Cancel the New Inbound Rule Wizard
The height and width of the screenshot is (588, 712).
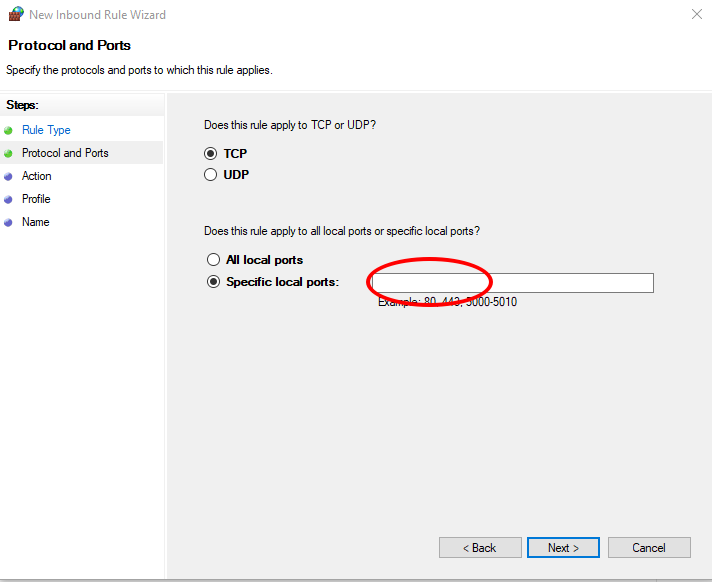(x=649, y=548)
